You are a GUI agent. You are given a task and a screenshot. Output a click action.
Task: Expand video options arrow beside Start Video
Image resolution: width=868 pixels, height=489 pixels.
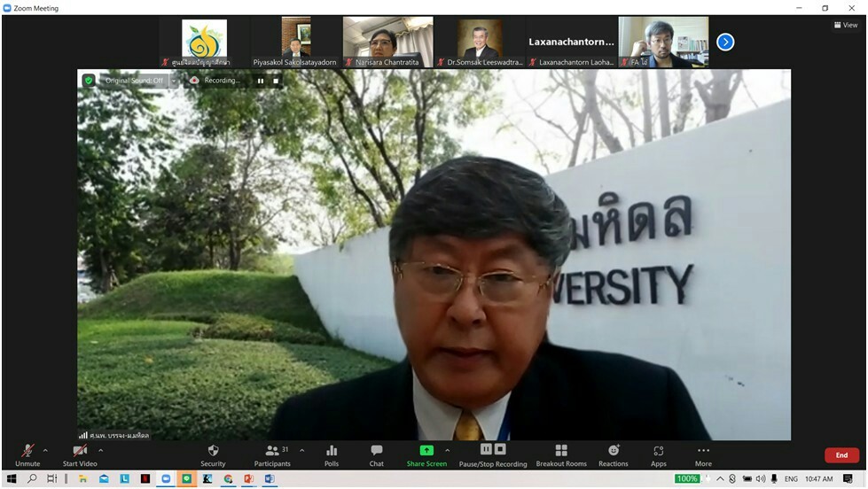tap(100, 450)
